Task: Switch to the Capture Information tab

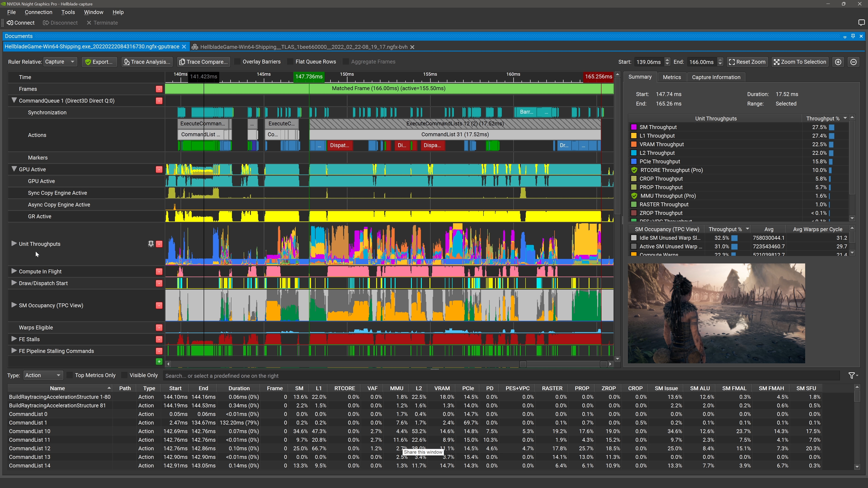Action: click(715, 76)
